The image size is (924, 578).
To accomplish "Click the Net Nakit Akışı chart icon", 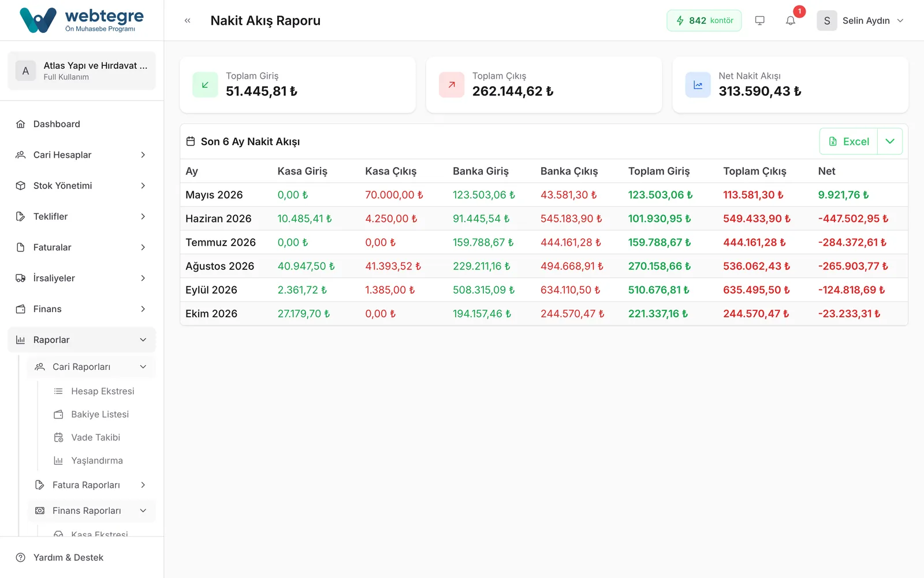I will tap(698, 85).
